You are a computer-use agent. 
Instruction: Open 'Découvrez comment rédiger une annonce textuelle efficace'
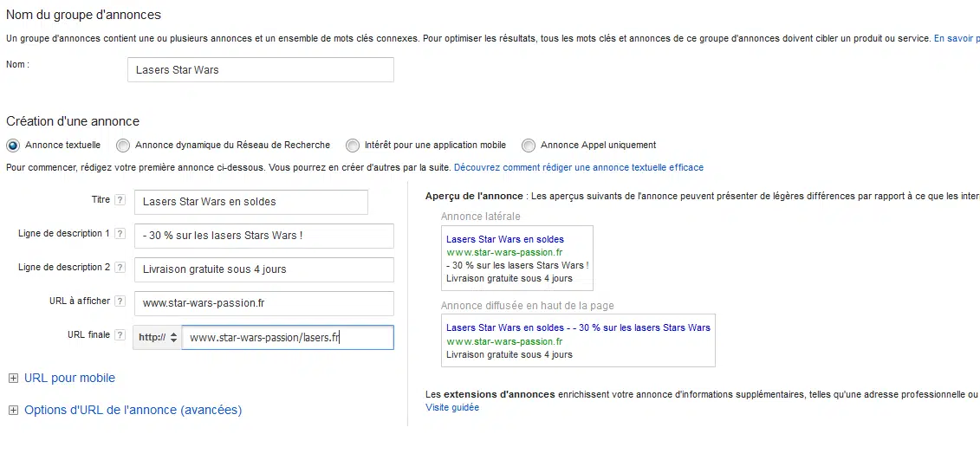578,167
